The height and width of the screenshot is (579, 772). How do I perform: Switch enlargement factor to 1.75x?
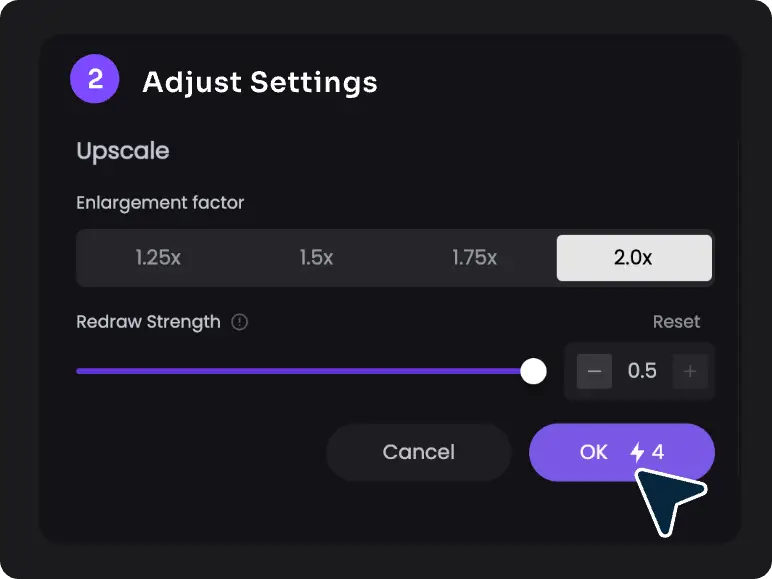[x=474, y=258]
